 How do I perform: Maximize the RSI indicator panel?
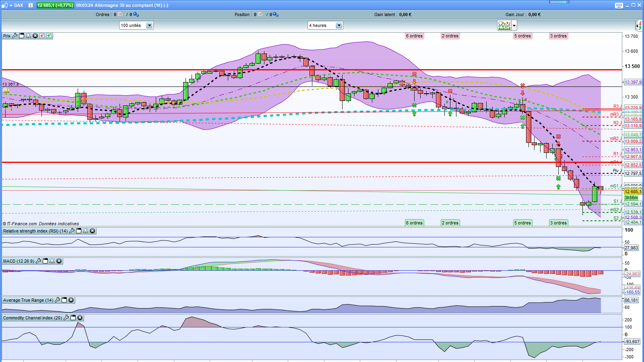79,231
